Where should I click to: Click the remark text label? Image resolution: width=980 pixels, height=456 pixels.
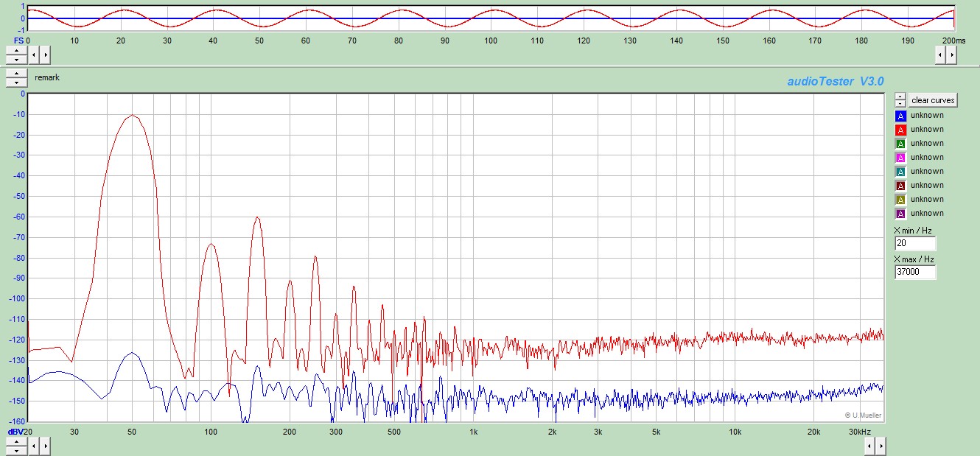pos(47,77)
